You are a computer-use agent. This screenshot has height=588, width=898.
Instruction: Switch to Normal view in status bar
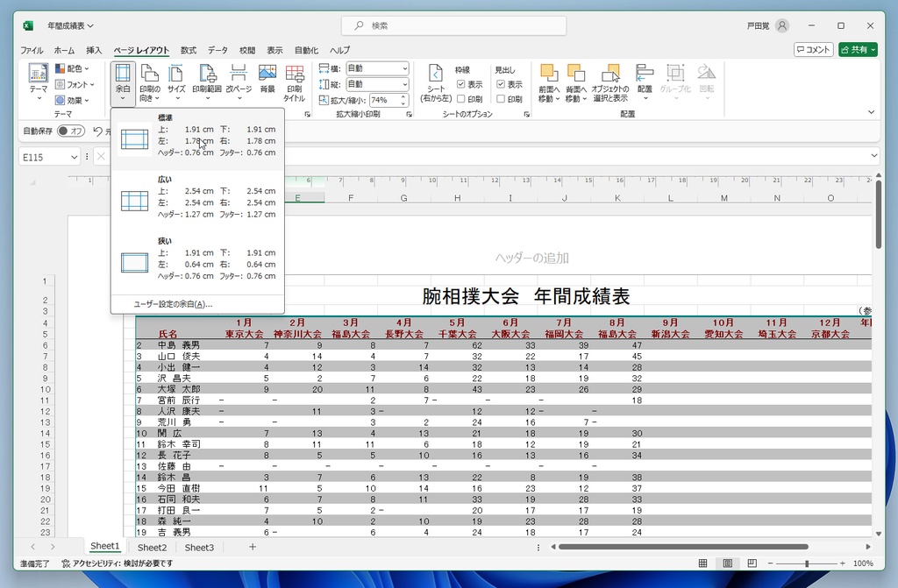click(x=702, y=563)
